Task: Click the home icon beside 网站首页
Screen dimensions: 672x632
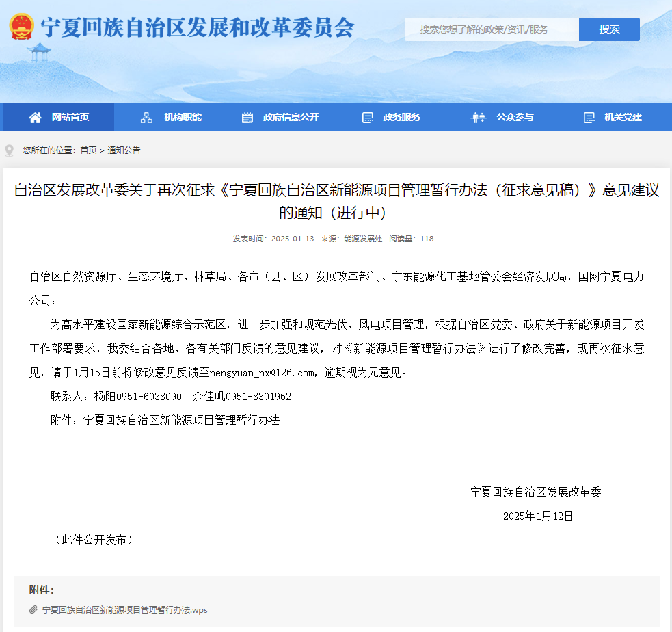Action: click(35, 118)
